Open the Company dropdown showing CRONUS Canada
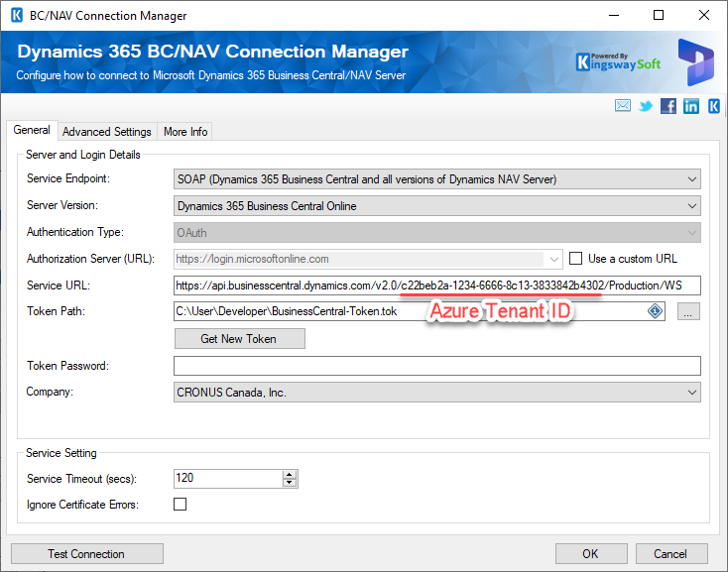The image size is (728, 572). [437, 393]
